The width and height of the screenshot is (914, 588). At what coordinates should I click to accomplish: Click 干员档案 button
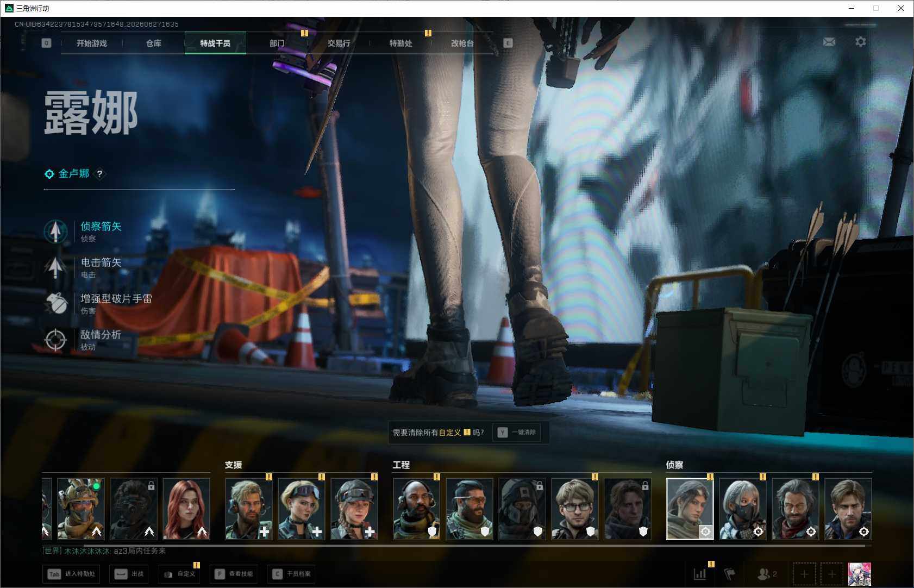click(x=291, y=574)
